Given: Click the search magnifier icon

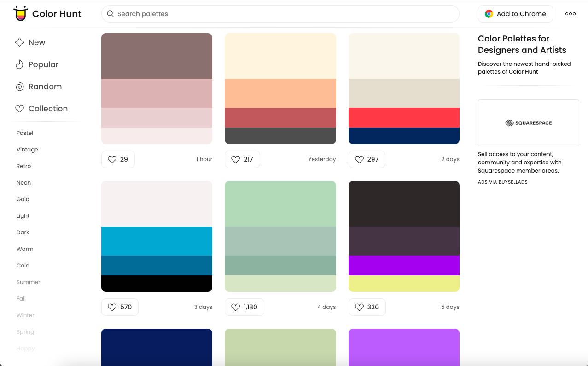Looking at the screenshot, I should click(x=111, y=14).
